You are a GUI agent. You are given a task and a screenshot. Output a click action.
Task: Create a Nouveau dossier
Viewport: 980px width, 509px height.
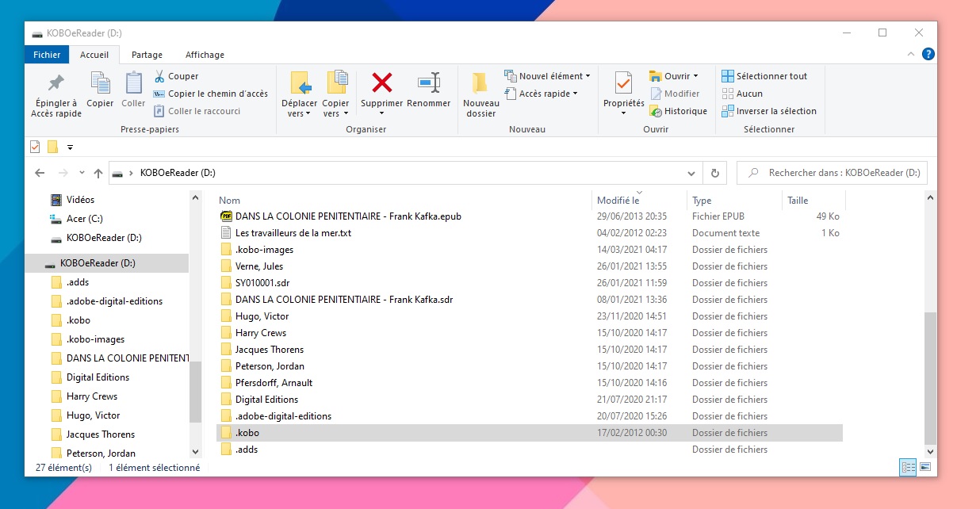point(481,94)
